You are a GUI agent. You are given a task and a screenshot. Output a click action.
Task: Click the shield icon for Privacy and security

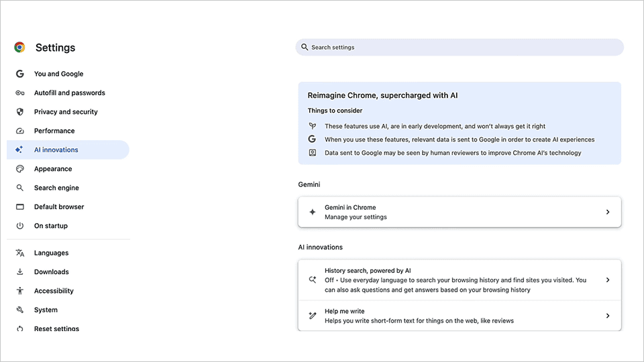(x=19, y=112)
